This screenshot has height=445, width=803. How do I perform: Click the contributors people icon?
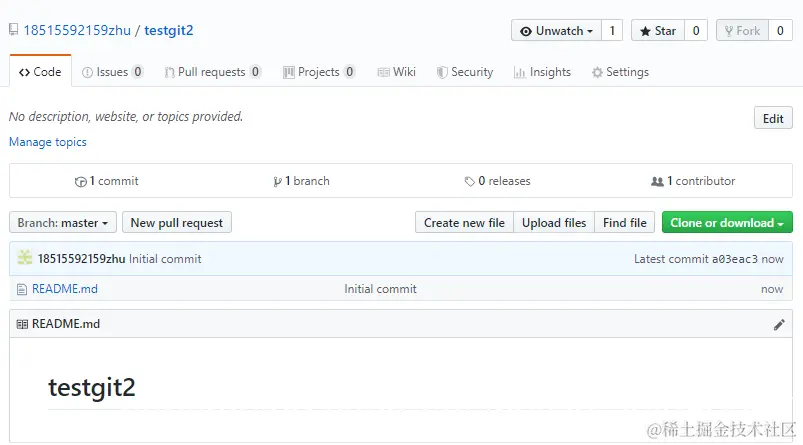[657, 181]
